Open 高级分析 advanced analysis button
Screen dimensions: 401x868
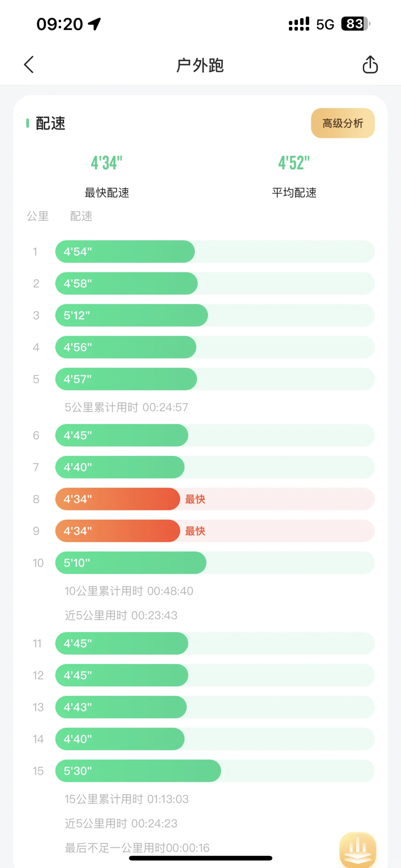click(343, 123)
